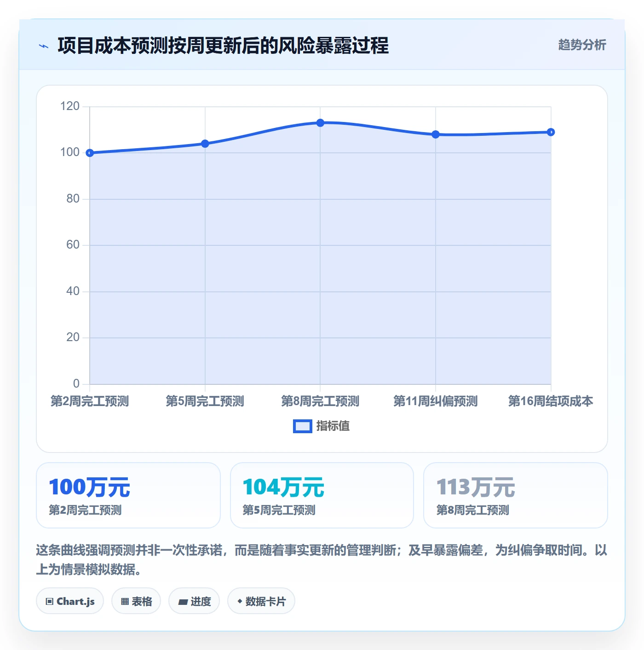Click the x-axis label 第2周完工预测
Screen dimensions: 644x650
click(x=90, y=401)
